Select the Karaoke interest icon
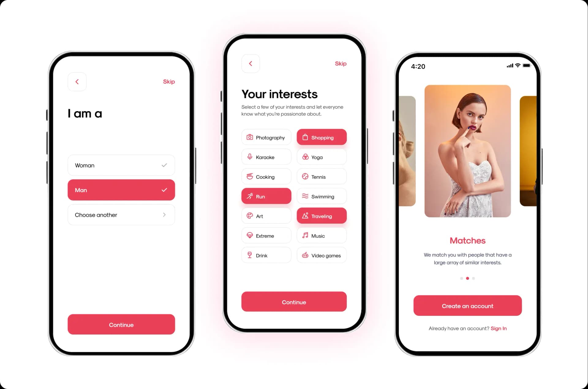 coord(250,157)
